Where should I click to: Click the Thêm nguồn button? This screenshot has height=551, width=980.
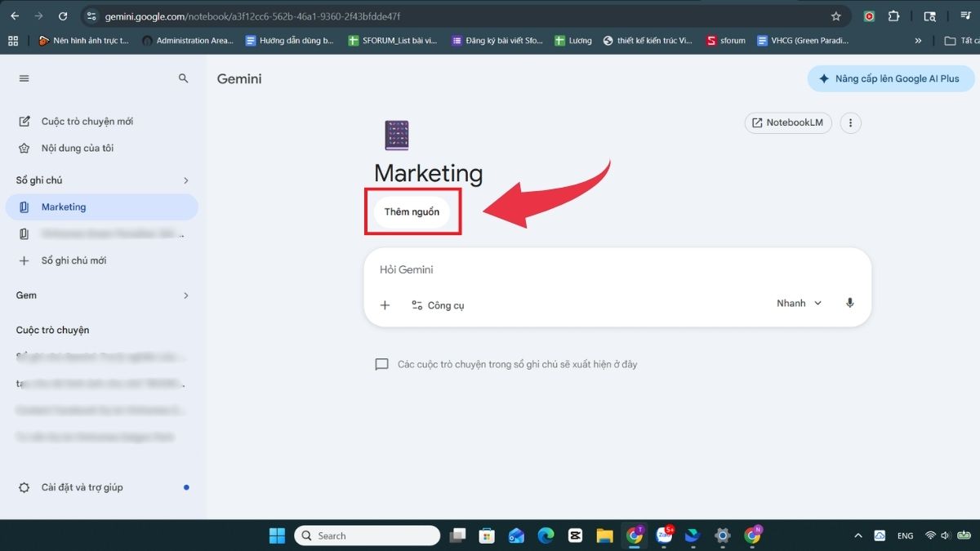pyautogui.click(x=412, y=212)
